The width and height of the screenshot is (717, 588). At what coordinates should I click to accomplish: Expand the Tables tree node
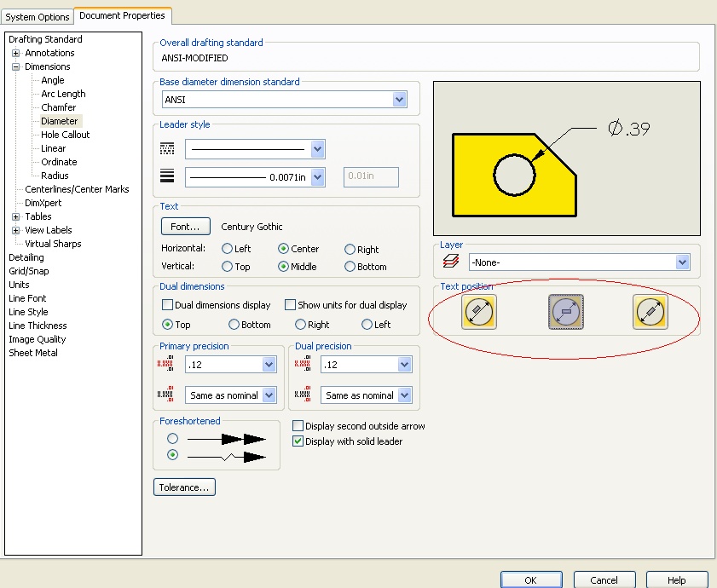(15, 216)
